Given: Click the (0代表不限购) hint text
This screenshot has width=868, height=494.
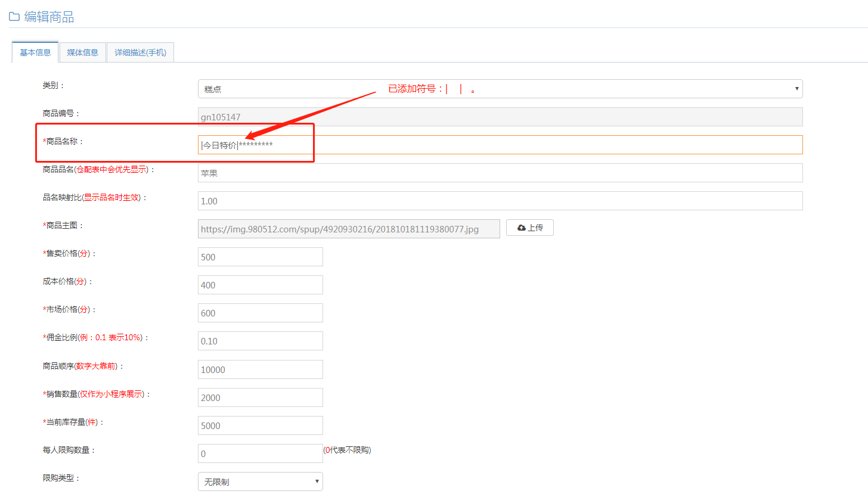Looking at the screenshot, I should tap(348, 450).
